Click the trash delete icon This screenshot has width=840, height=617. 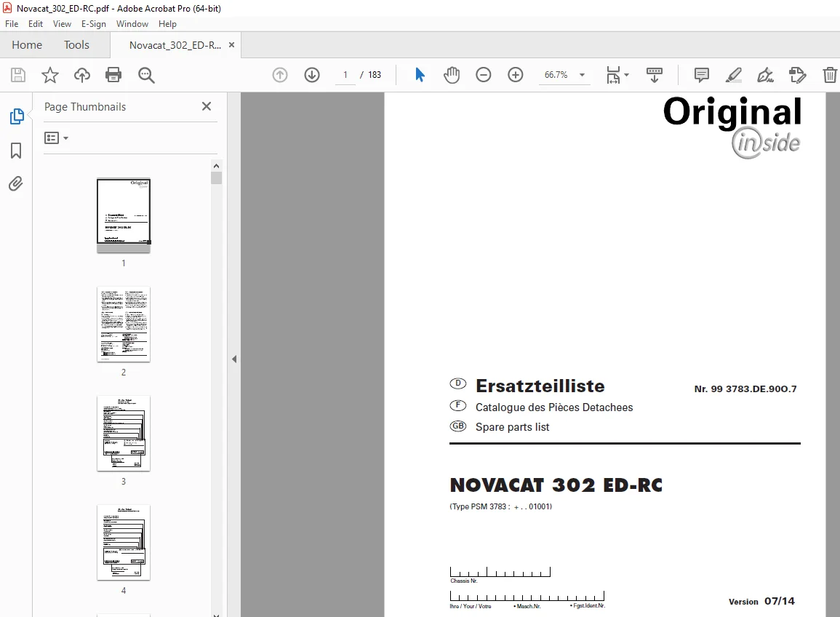pyautogui.click(x=830, y=75)
